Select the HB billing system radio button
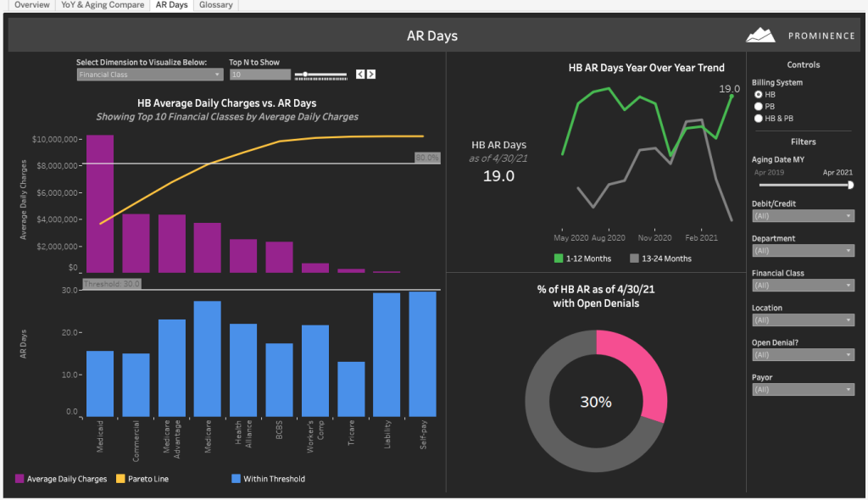The image size is (868, 500). pyautogui.click(x=759, y=94)
